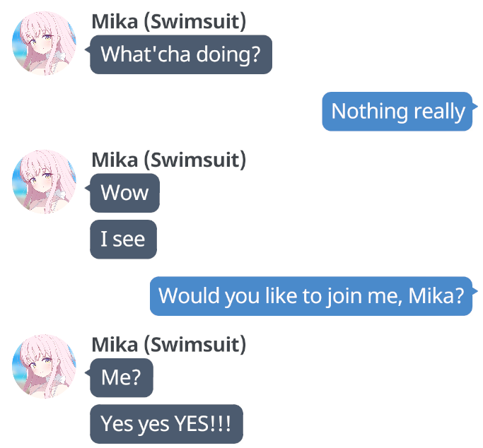Click the tail pointer of the "Wow" bubble
This screenshot has height=448, width=483.
click(x=88, y=188)
